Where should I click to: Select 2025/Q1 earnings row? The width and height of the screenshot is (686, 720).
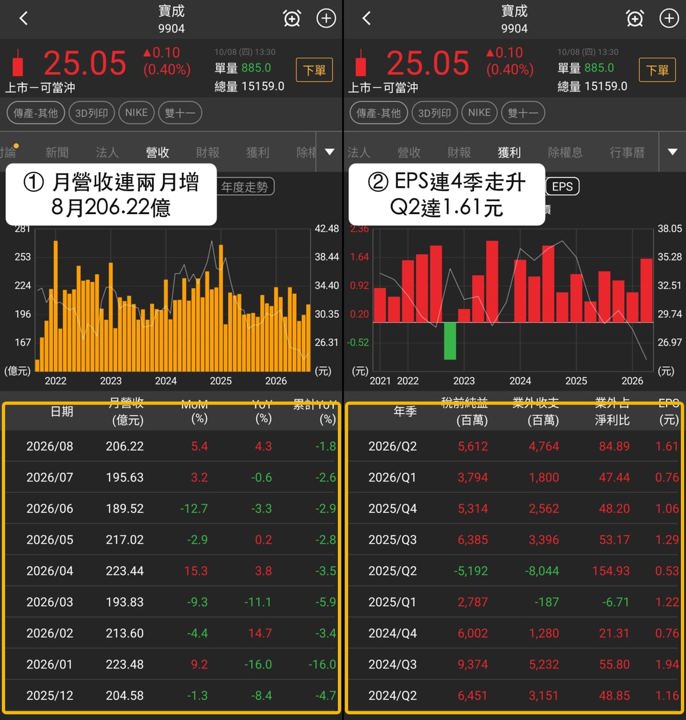(514, 602)
